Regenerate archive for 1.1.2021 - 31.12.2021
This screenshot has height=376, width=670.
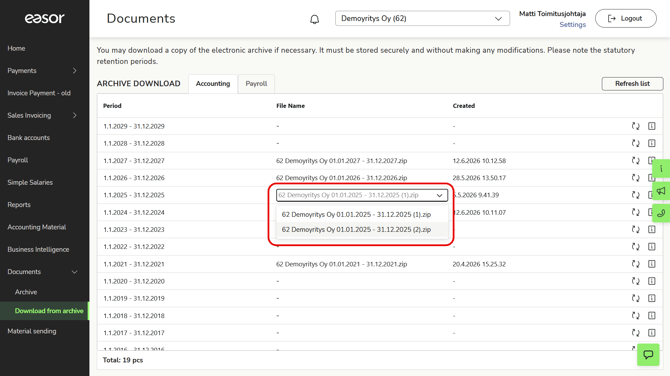(635, 264)
